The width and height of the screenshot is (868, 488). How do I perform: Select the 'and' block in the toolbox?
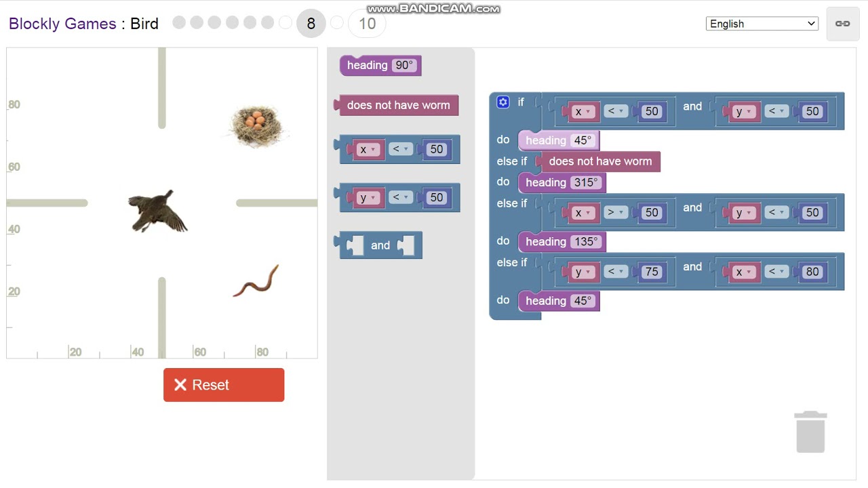click(x=380, y=245)
